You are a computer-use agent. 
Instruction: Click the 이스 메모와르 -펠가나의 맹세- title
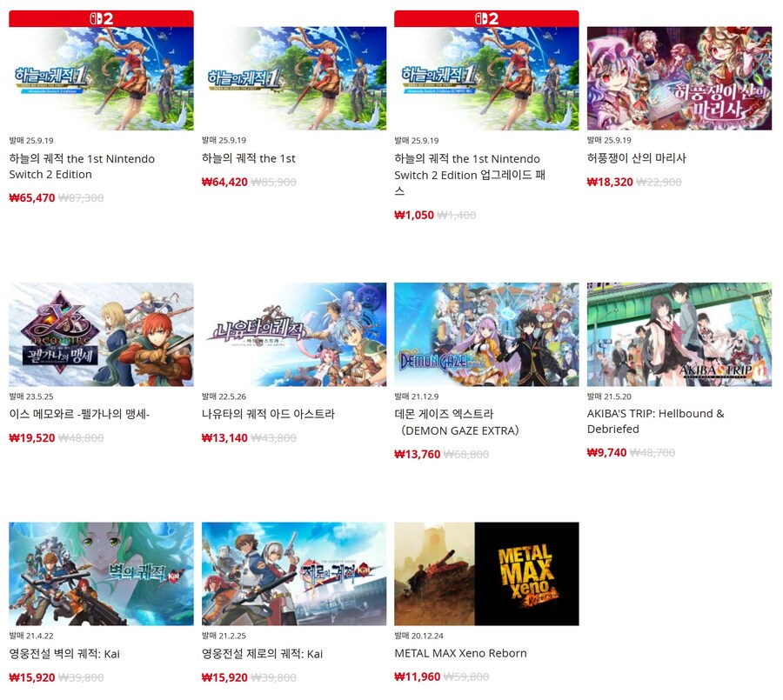(x=79, y=414)
